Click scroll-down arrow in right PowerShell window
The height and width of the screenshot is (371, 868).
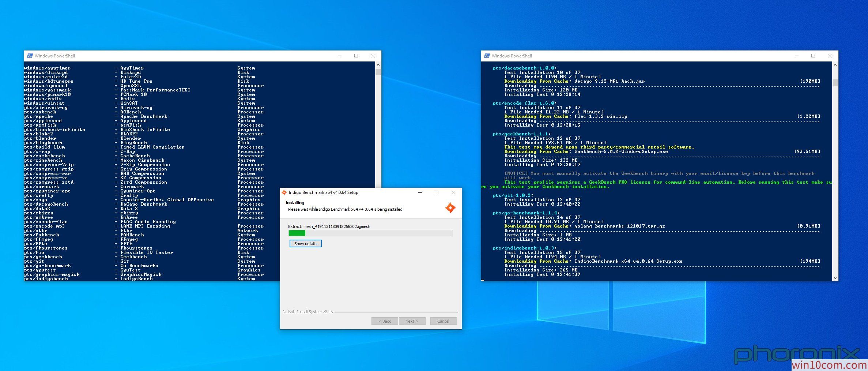click(x=835, y=278)
